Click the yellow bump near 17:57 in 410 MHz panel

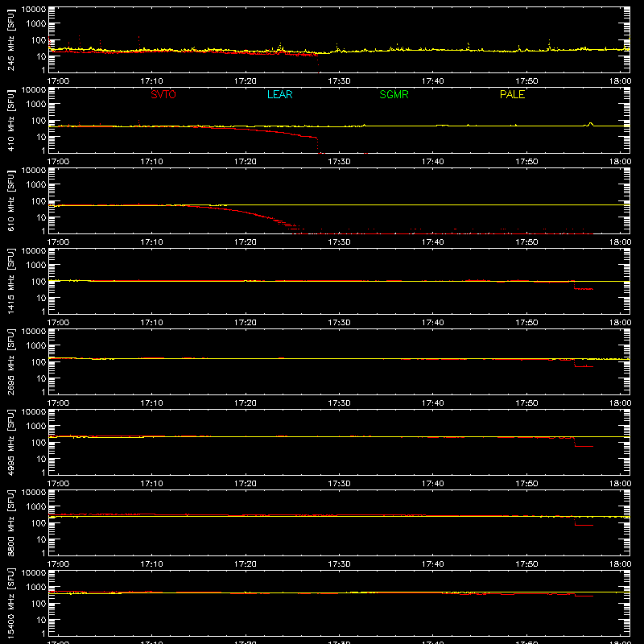(x=590, y=124)
